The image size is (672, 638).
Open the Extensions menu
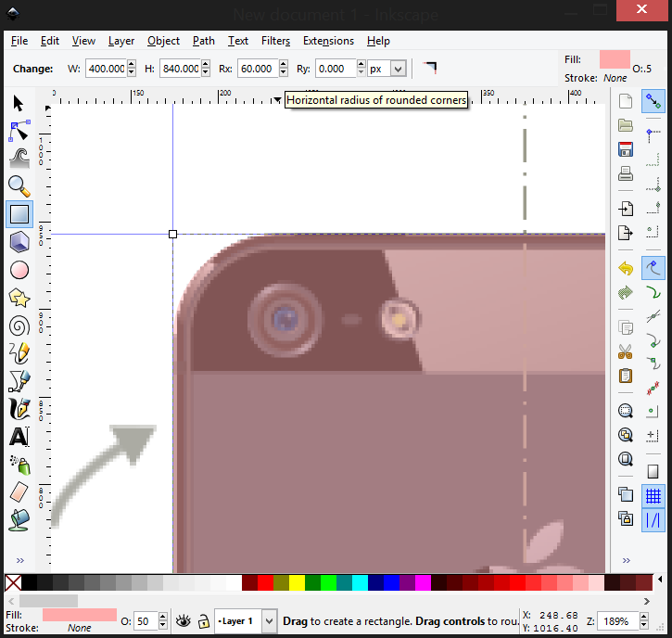pyautogui.click(x=328, y=41)
